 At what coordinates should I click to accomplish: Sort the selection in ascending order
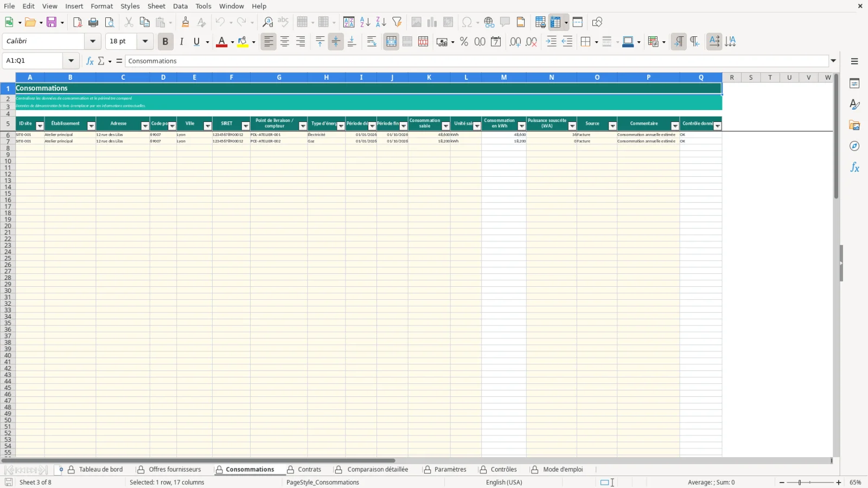click(x=365, y=22)
